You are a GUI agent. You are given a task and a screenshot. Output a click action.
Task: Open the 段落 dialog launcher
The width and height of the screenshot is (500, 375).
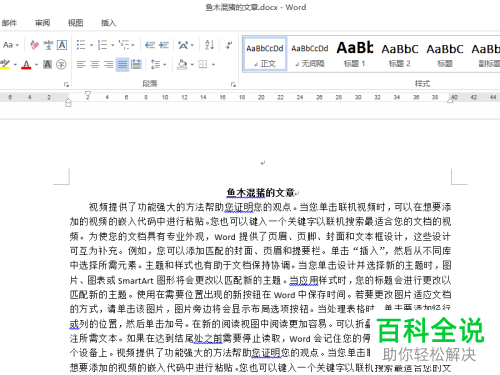(x=233, y=84)
